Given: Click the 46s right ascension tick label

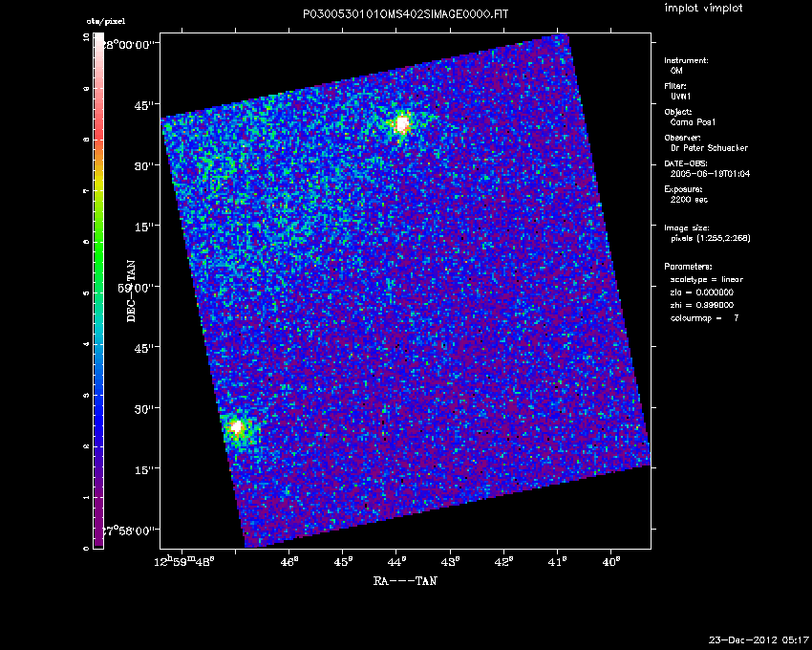Looking at the screenshot, I should (289, 562).
